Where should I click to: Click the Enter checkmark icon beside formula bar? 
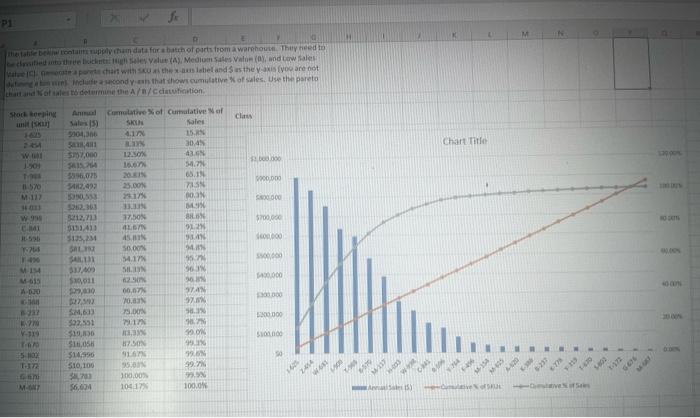point(144,18)
